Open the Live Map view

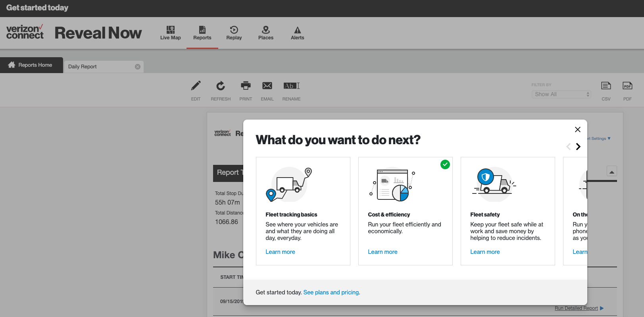[x=171, y=33]
